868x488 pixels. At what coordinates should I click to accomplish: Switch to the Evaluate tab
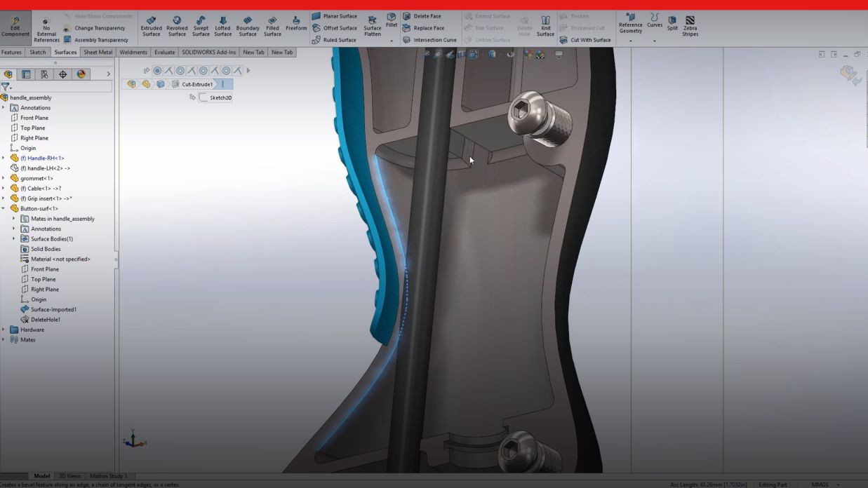point(165,53)
